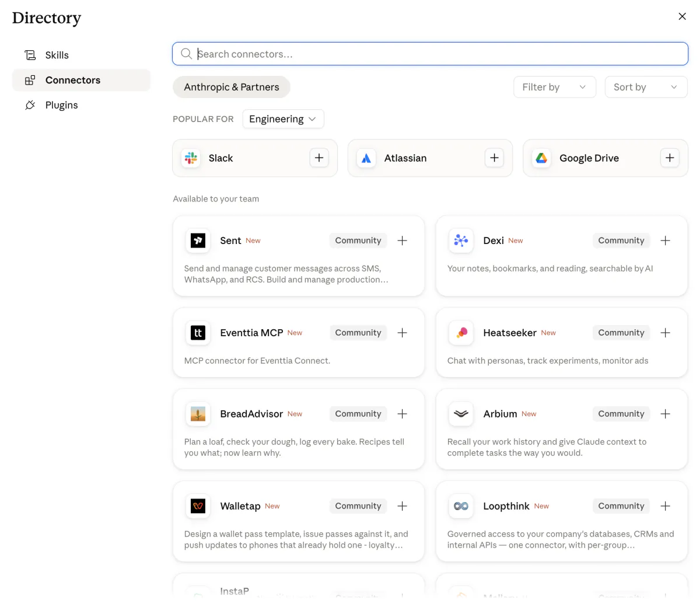This screenshot has height=610, width=700.
Task: Click the Slack card name
Action: tap(220, 158)
